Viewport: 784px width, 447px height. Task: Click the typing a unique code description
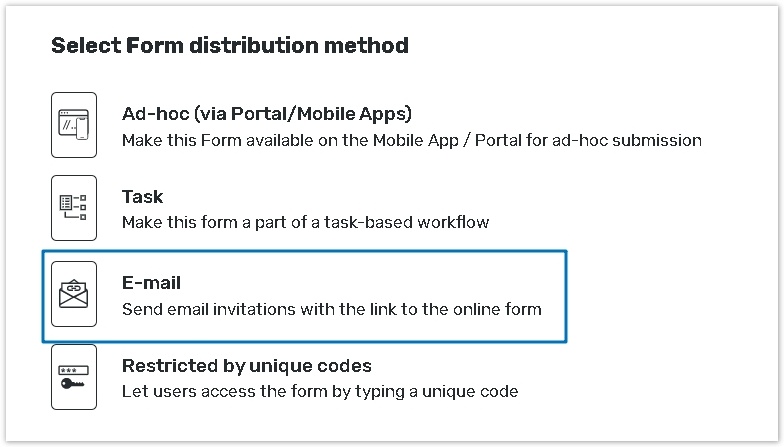click(319, 391)
